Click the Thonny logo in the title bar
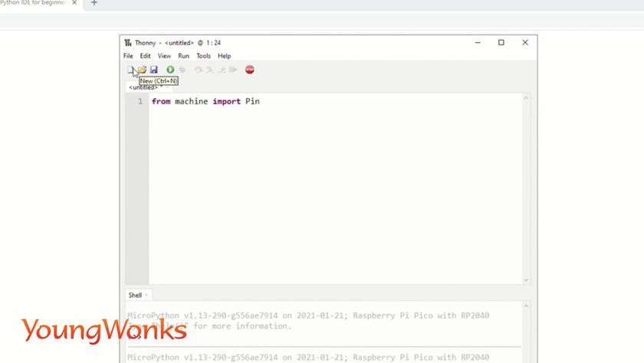The image size is (644, 363). tap(128, 43)
